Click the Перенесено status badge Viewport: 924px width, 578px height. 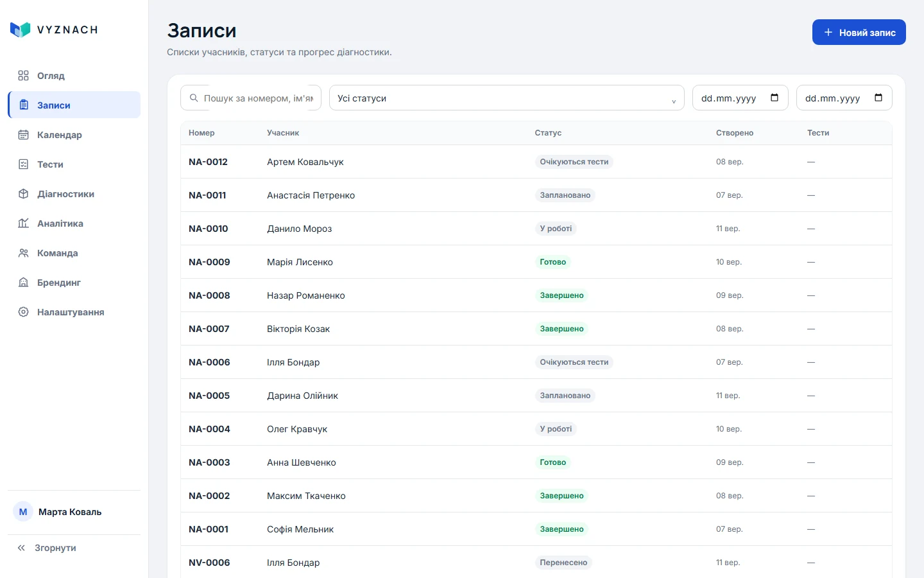coord(563,563)
